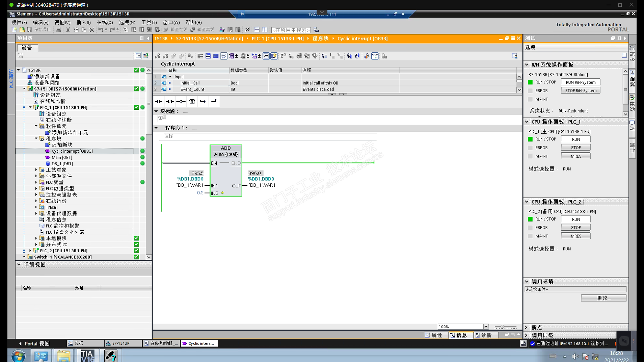Insert an output coil instruction
644x362 pixels.
181,101
